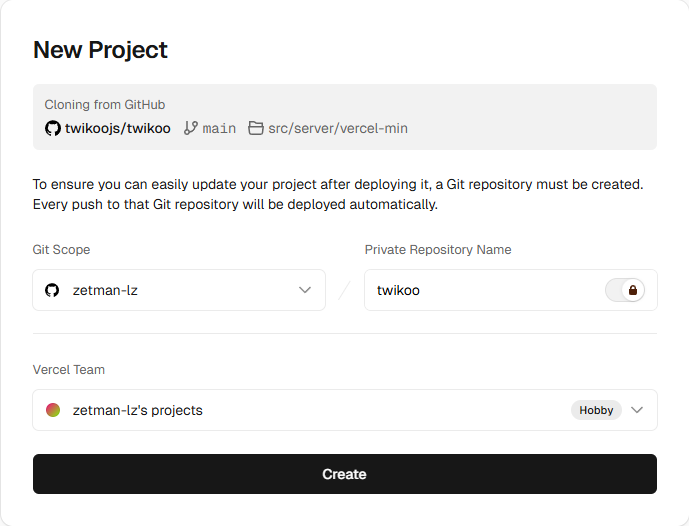Click the twikoojs/twikoo repository name
This screenshot has width=689, height=526.
[117, 129]
